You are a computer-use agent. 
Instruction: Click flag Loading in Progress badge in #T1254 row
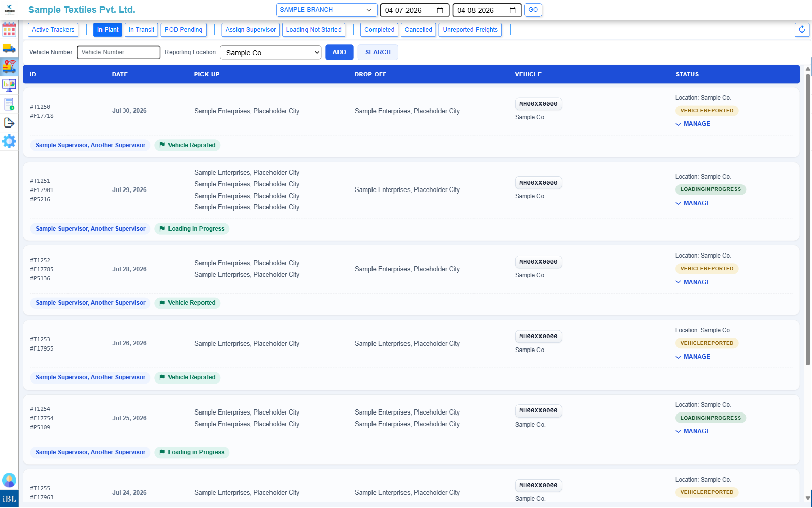point(192,452)
